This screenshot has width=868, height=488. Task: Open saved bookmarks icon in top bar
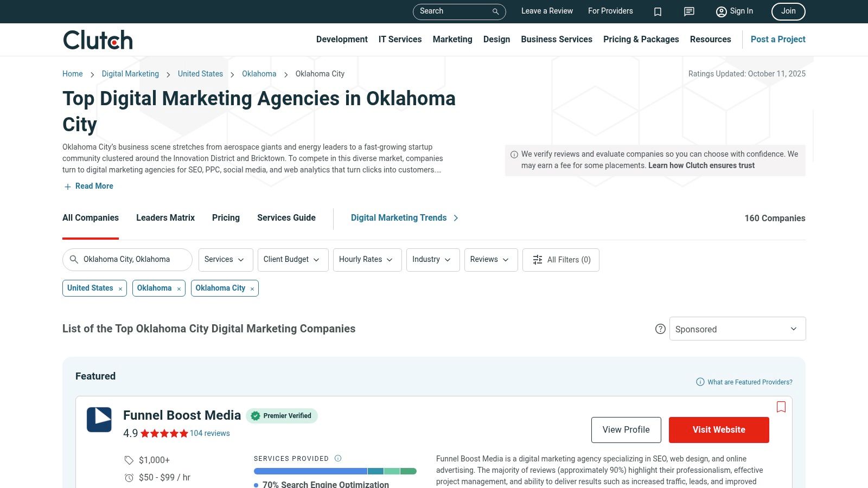(658, 11)
